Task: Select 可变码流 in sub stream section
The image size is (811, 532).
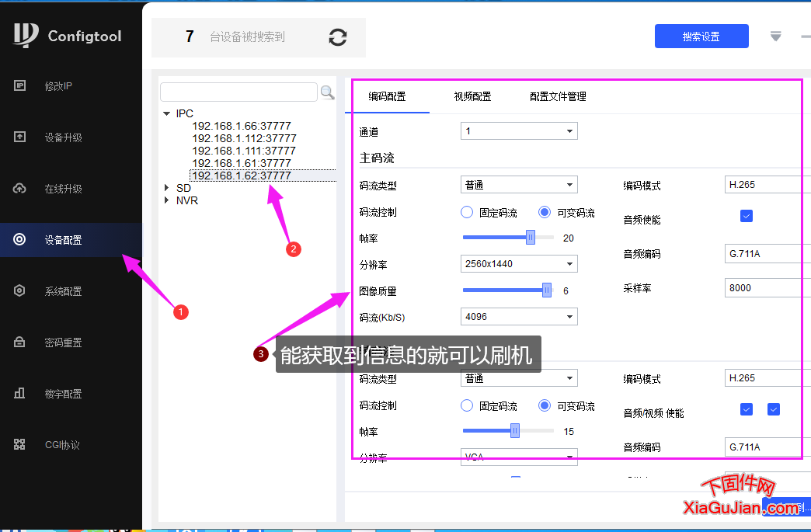Action: click(545, 405)
